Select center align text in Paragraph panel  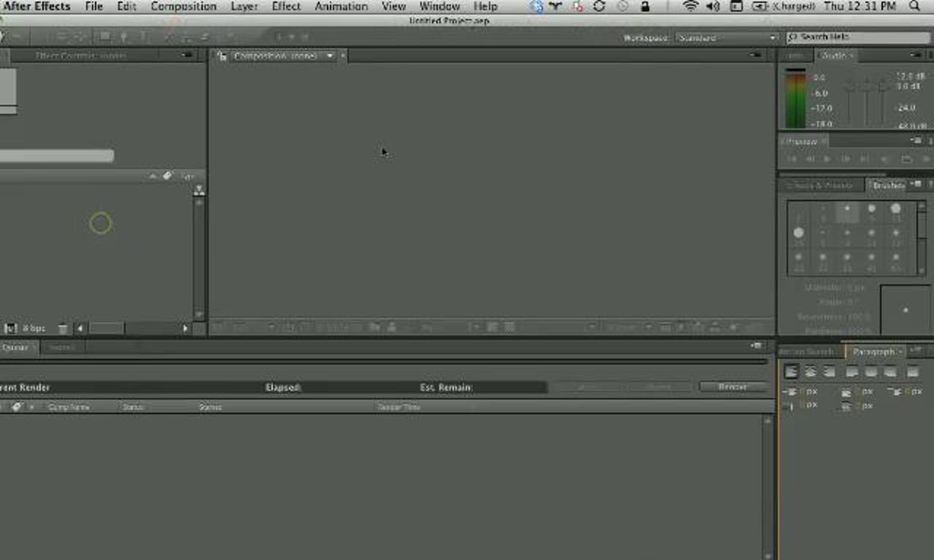click(811, 372)
